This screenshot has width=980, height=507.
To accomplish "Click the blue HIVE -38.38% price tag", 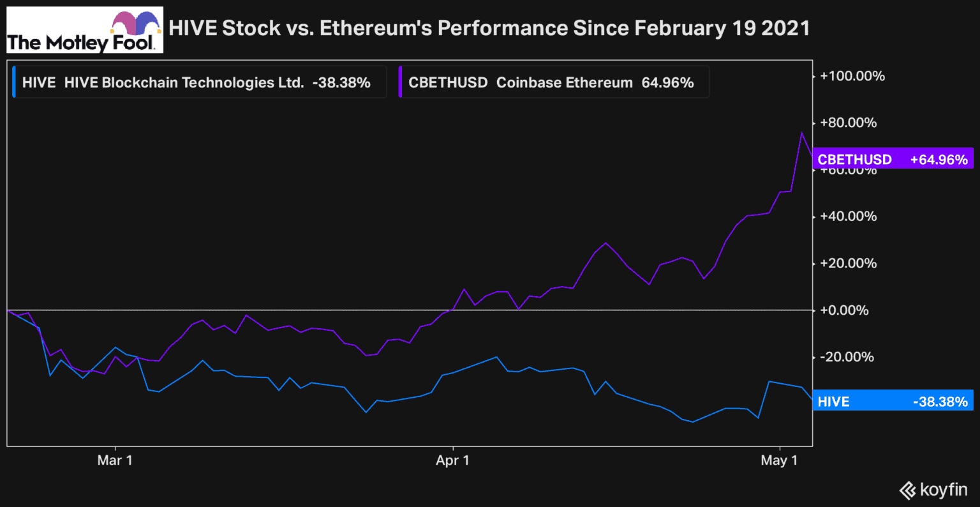I will point(892,401).
